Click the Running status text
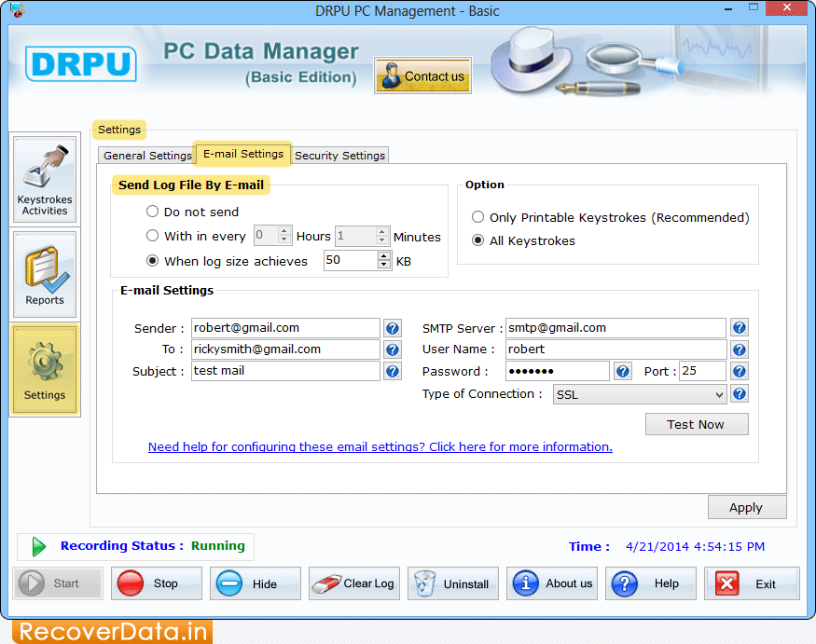 [218, 546]
